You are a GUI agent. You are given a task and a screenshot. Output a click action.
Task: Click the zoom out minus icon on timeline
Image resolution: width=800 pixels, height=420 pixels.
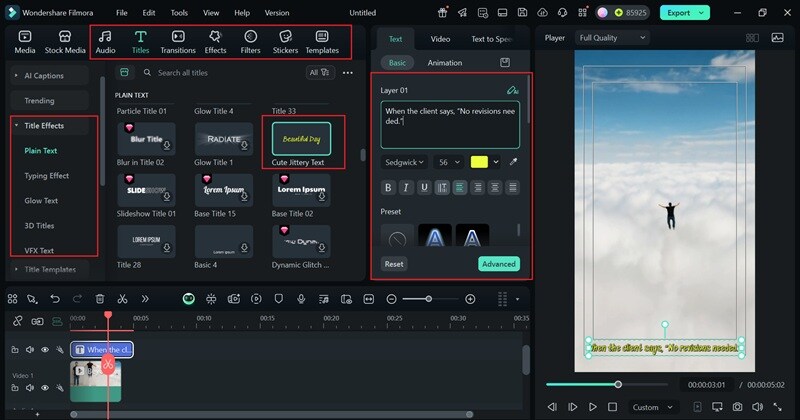point(391,299)
